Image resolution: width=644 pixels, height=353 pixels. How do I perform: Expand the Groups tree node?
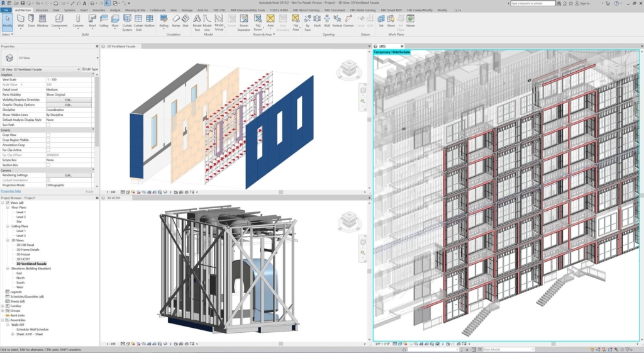pos(3,311)
